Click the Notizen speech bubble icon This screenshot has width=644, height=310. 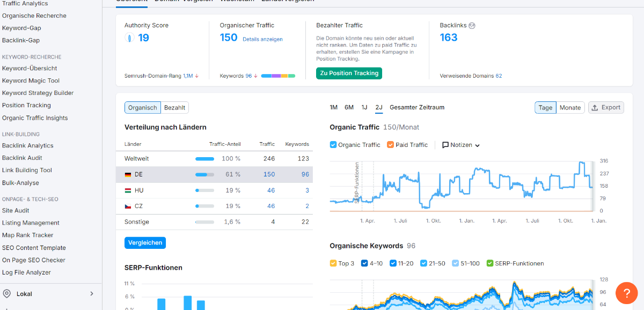coord(445,145)
